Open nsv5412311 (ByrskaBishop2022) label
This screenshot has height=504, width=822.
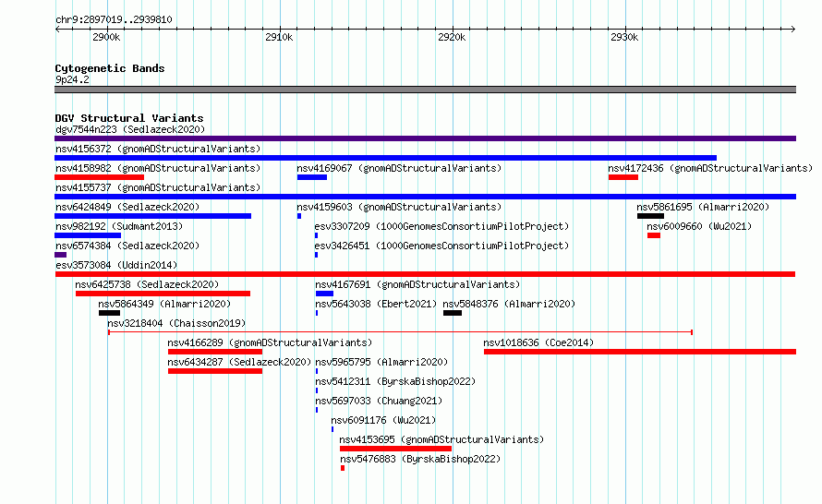[x=395, y=381]
